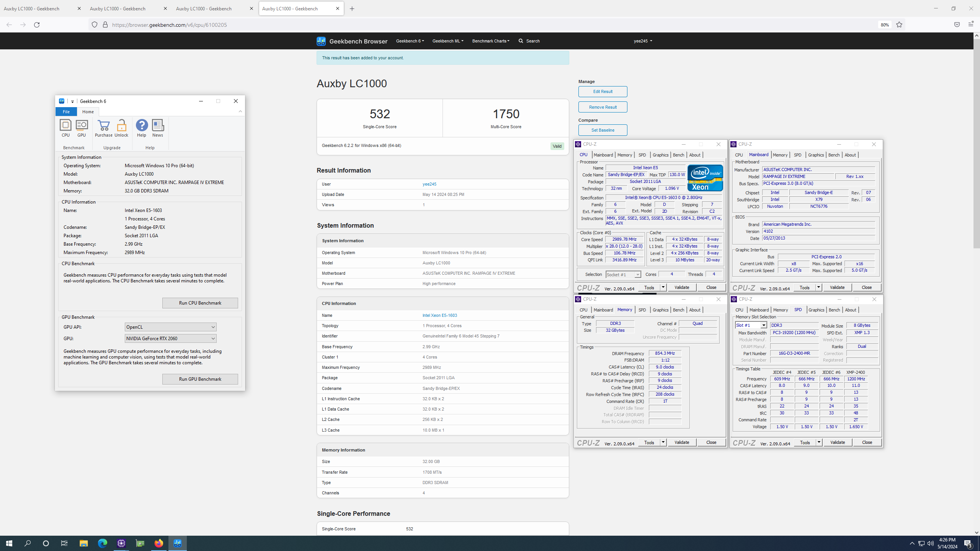Image resolution: width=980 pixels, height=551 pixels.
Task: Click the shield tracking protection icon
Action: coord(94,24)
